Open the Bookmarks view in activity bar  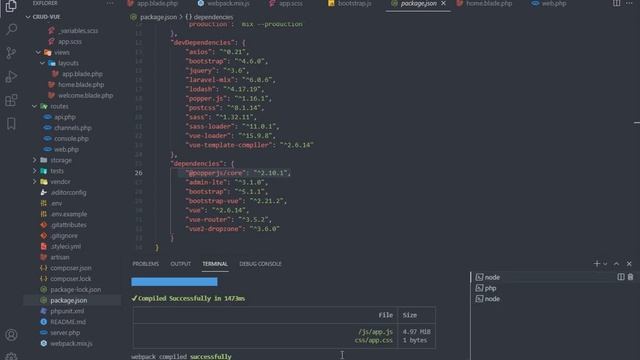(x=11, y=124)
